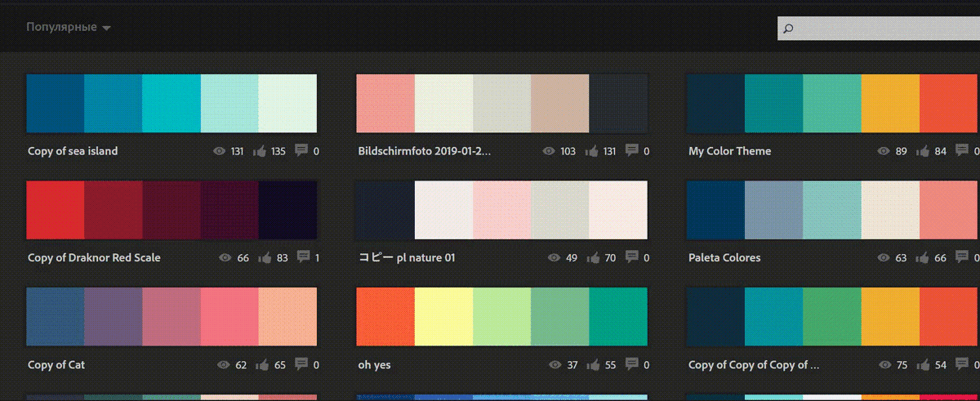The image size is (980, 401).
Task: Open the Paleta Colores theme title
Action: pos(724,257)
